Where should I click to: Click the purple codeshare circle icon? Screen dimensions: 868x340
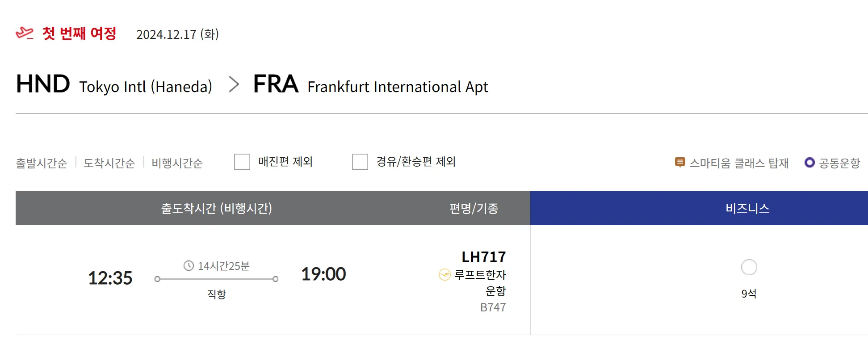(809, 163)
